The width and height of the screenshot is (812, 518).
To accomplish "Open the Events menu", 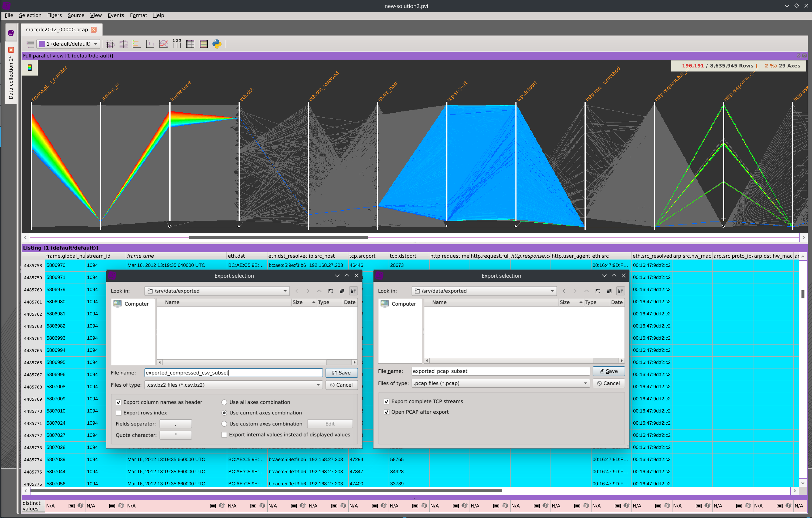I will point(115,15).
